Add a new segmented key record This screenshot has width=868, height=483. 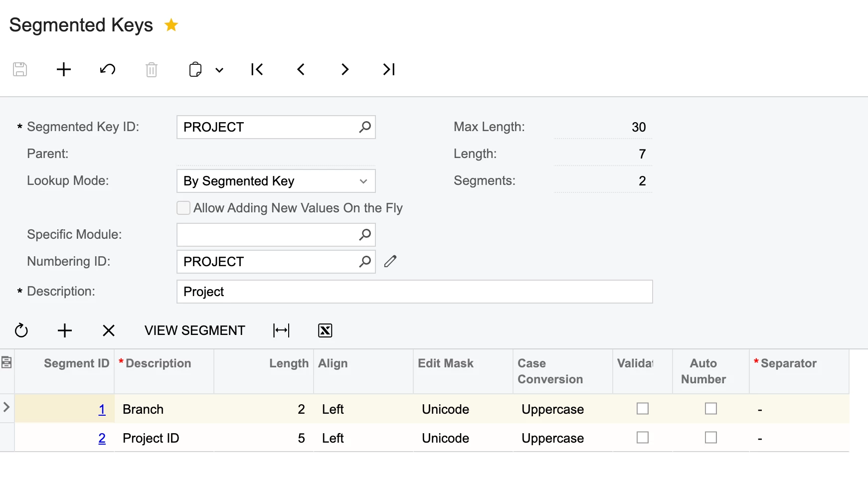coord(64,69)
